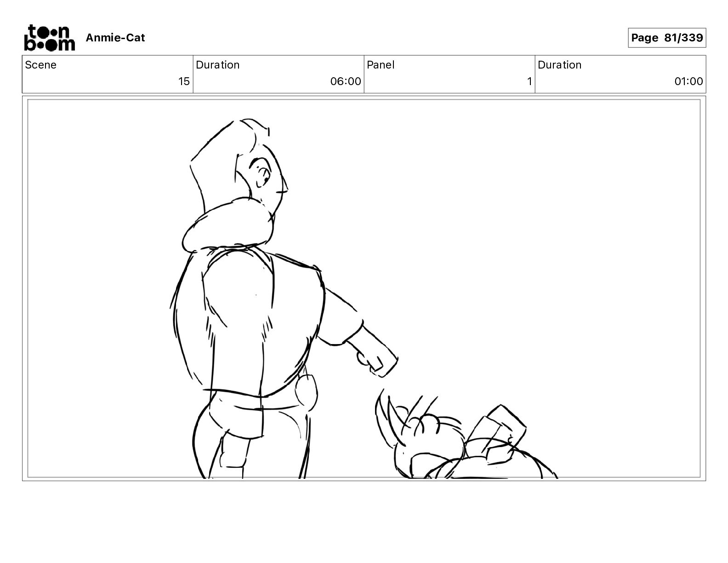
Task: Click the Toon Boom logo
Action: tap(49, 37)
